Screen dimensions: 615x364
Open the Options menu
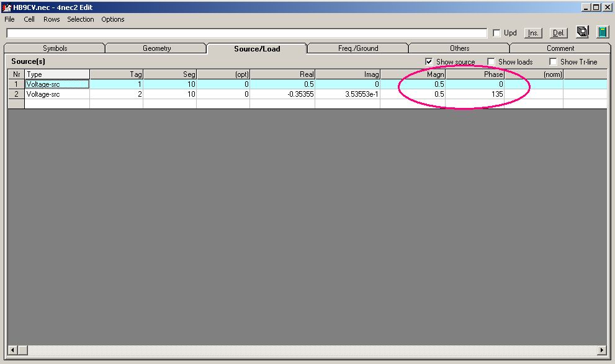[113, 19]
